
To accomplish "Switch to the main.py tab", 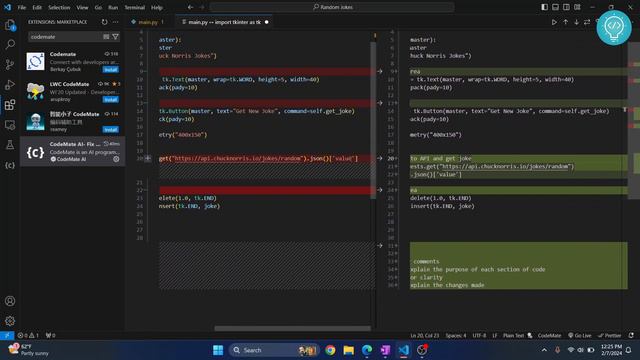I will point(148,22).
